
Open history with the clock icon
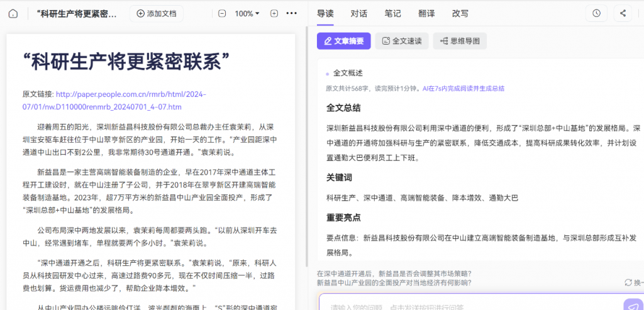point(596,14)
